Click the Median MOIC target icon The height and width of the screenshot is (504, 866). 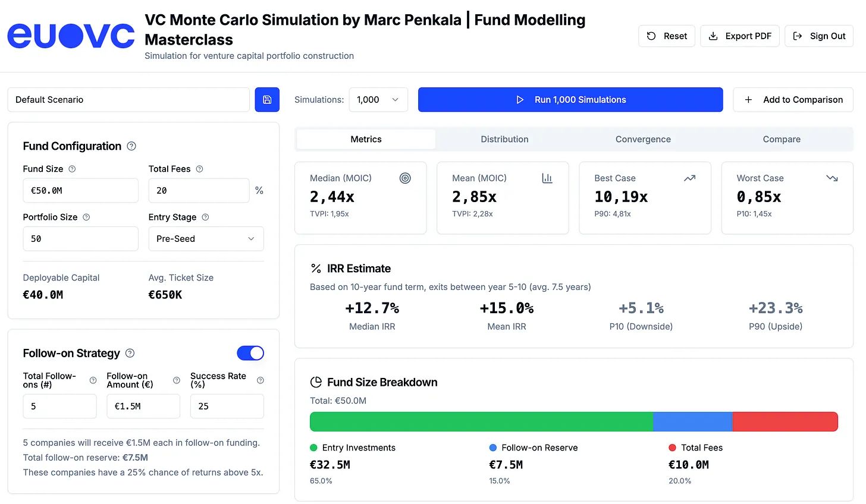coord(405,178)
